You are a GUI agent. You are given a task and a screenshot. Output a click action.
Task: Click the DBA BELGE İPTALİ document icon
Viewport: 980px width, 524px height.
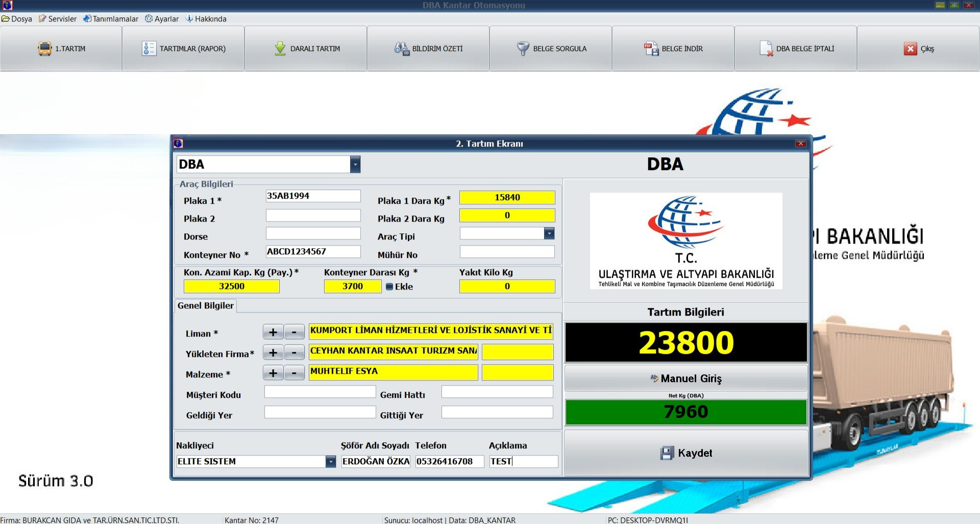pos(766,49)
